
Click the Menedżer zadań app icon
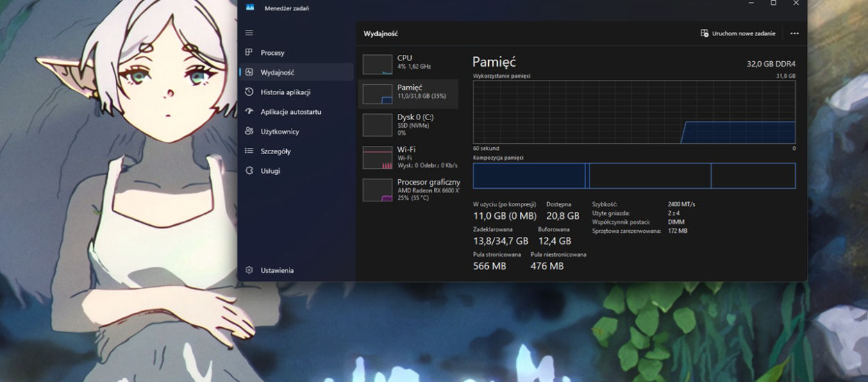point(250,8)
